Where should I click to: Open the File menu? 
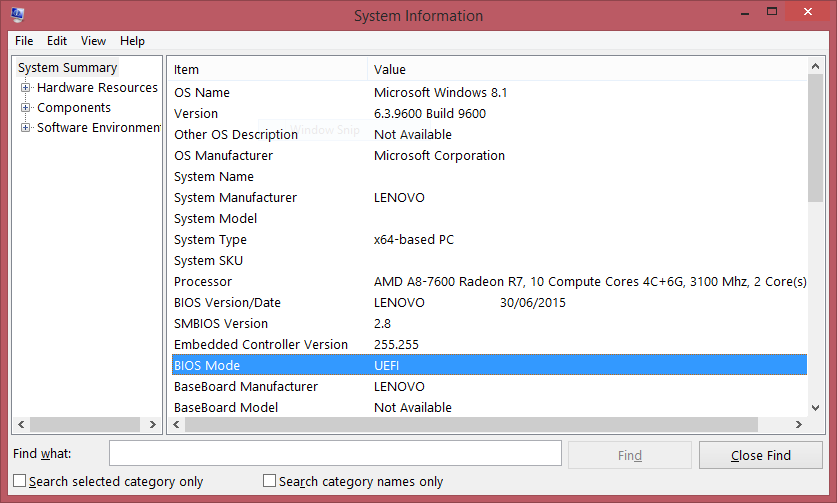tap(24, 41)
